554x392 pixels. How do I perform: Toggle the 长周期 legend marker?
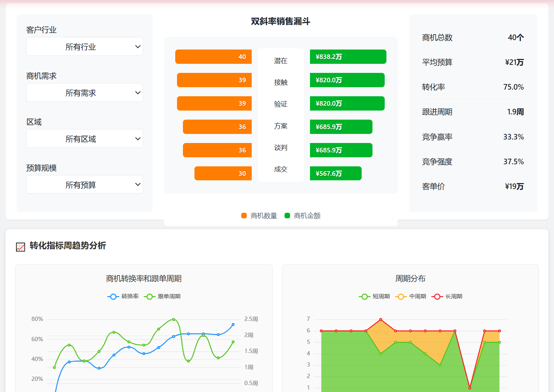point(437,296)
